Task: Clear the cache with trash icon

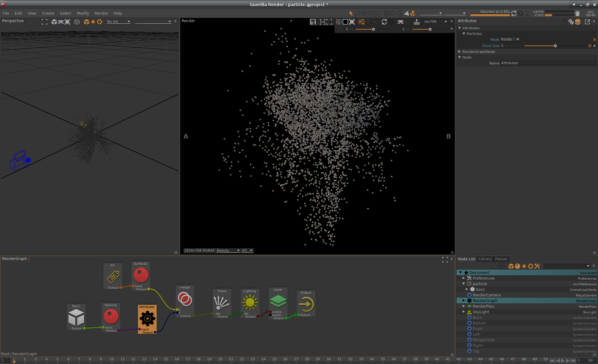Action: (x=577, y=13)
